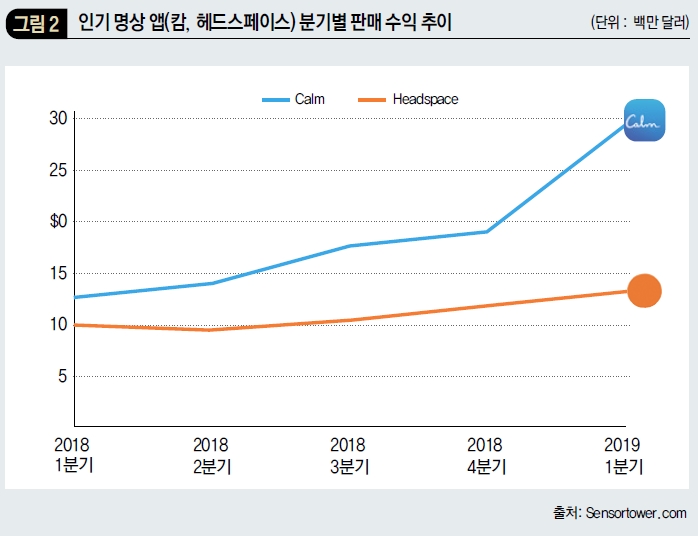
Task: Click the orange Headspace legend line swatch
Action: 372,100
